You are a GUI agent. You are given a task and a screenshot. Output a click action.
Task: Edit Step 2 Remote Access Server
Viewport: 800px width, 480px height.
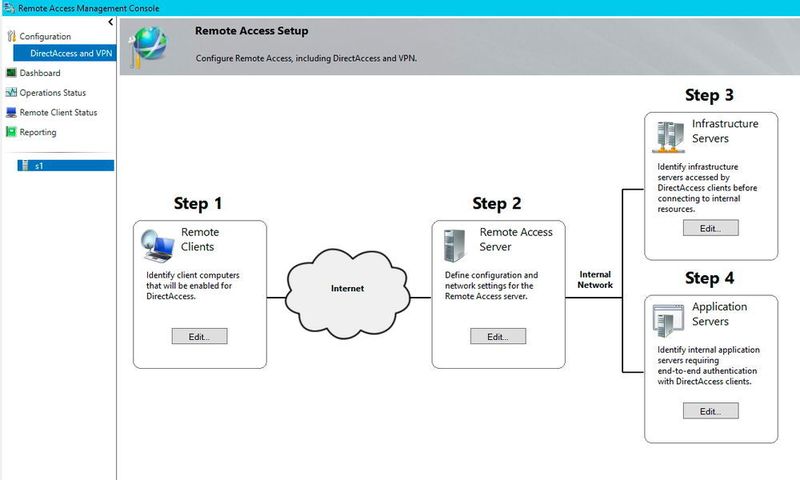pyautogui.click(x=498, y=337)
